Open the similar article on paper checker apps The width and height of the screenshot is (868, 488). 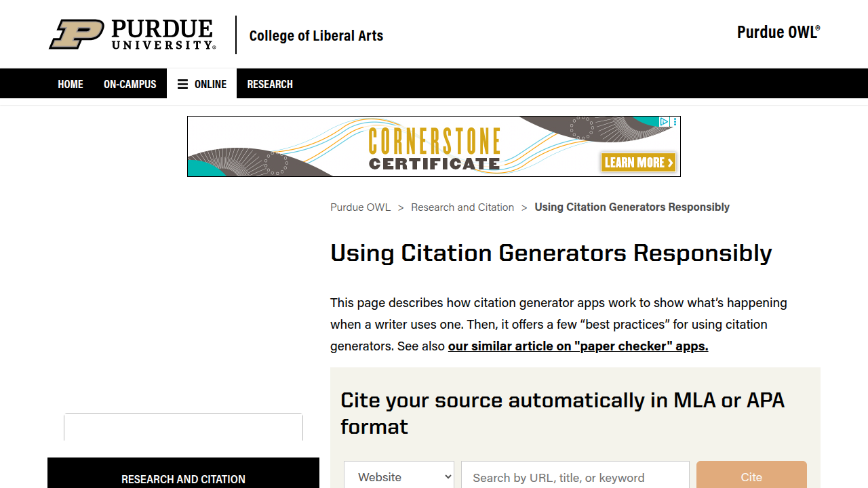[x=578, y=346]
